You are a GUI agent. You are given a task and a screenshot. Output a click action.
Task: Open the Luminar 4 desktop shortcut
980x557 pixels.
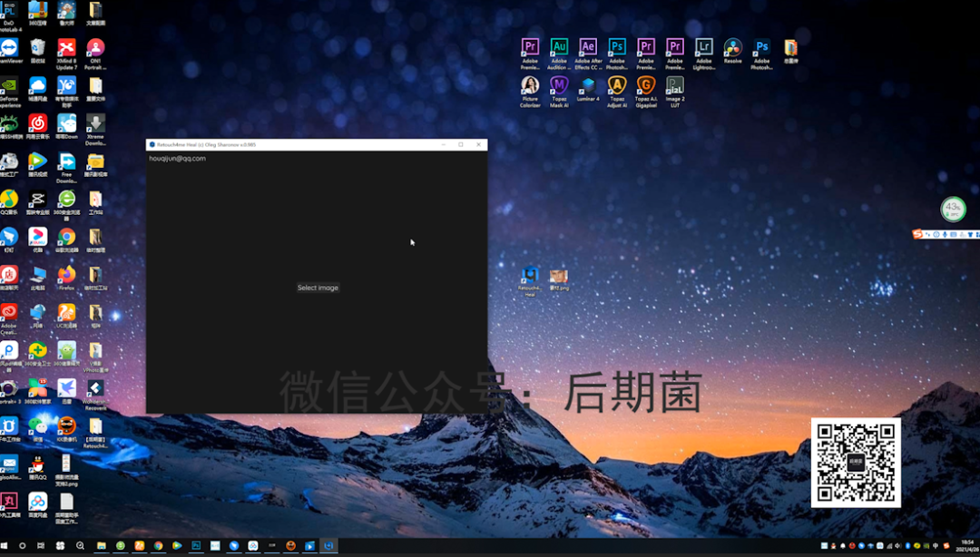coord(588,85)
